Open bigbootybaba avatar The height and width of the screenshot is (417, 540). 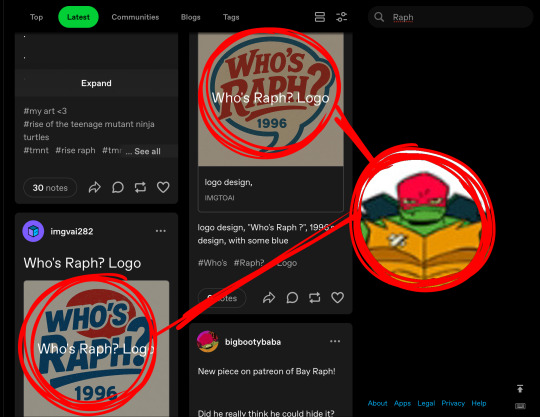coord(207,342)
